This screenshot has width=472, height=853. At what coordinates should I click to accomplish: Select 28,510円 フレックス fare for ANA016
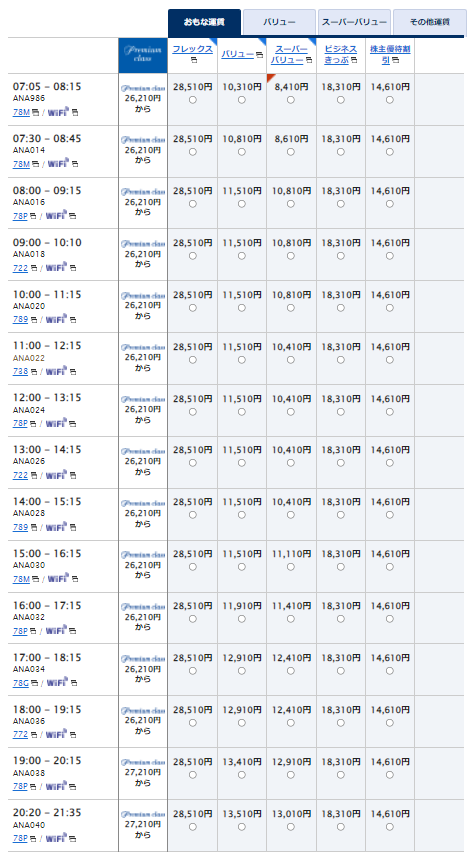click(x=192, y=204)
